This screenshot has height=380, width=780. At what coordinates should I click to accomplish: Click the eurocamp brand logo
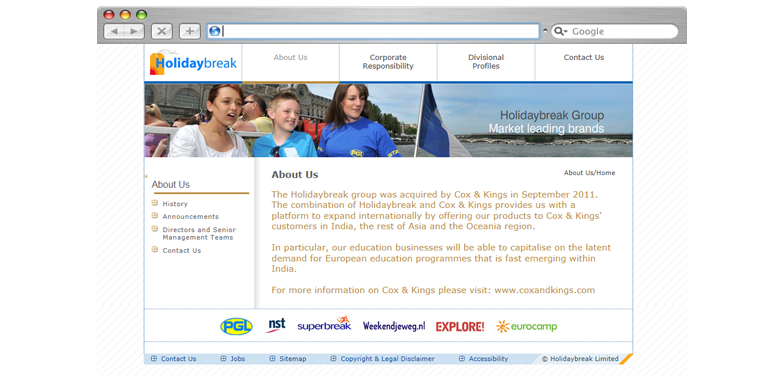click(526, 327)
